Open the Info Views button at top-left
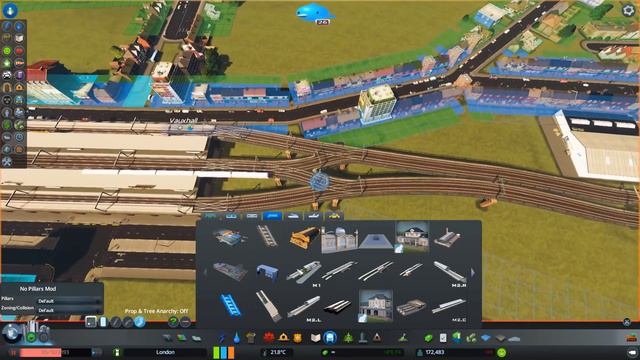Viewport: 640px width, 360px height. point(10,10)
